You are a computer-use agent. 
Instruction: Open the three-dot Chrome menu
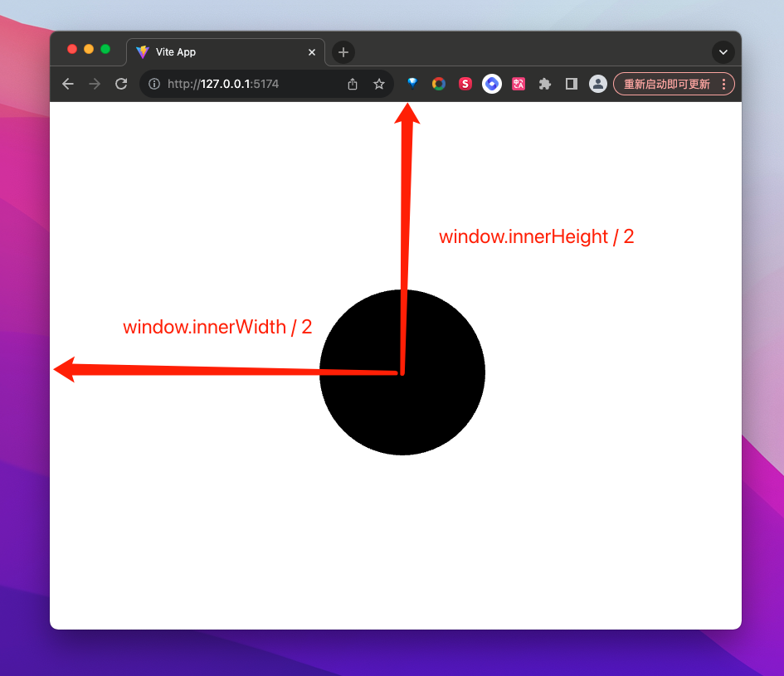(x=723, y=84)
